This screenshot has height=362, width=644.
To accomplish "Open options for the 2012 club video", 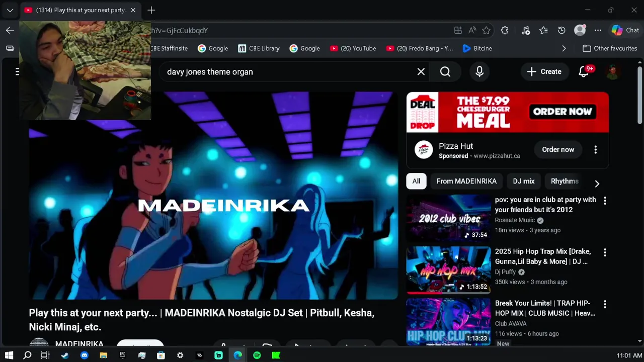I will pos(605,201).
